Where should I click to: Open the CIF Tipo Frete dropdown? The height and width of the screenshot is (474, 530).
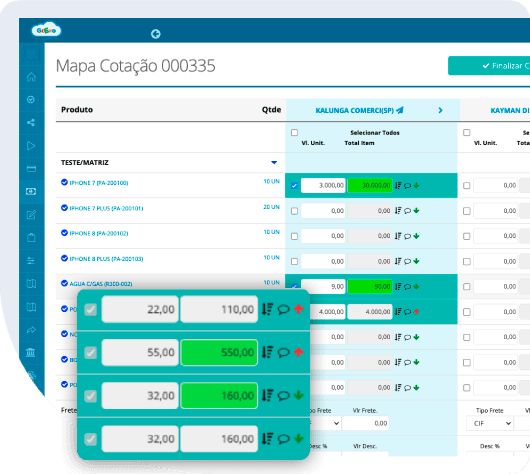point(489,423)
